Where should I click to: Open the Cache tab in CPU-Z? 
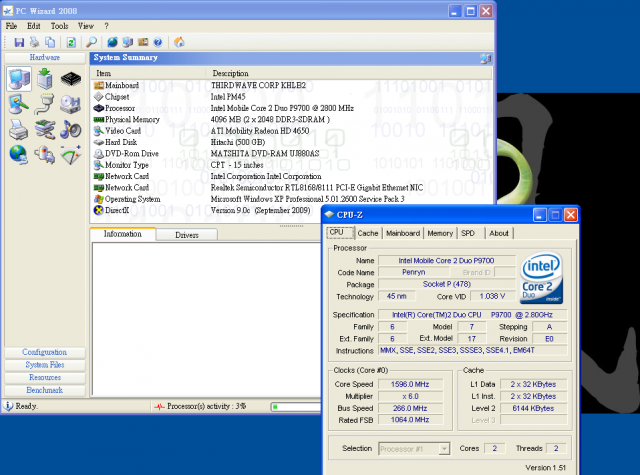[368, 233]
